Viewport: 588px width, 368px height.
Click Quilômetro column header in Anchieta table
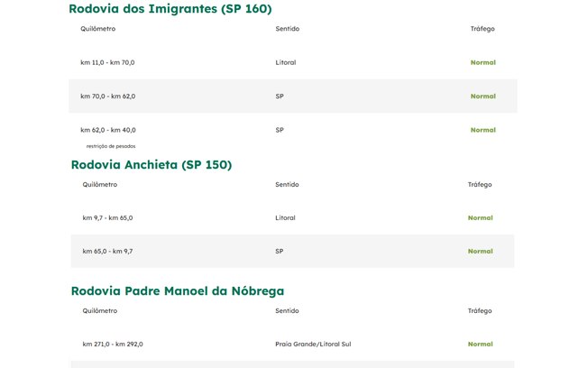coord(100,185)
